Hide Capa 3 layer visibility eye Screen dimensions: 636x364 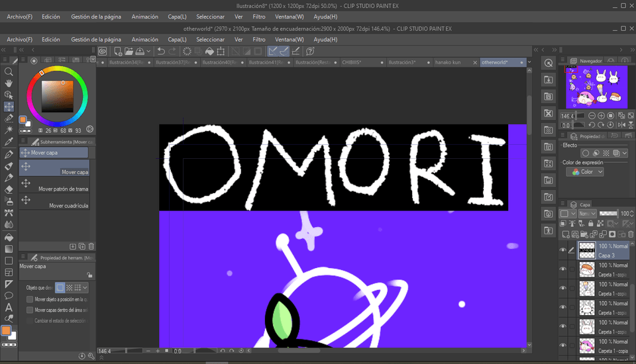pos(562,250)
